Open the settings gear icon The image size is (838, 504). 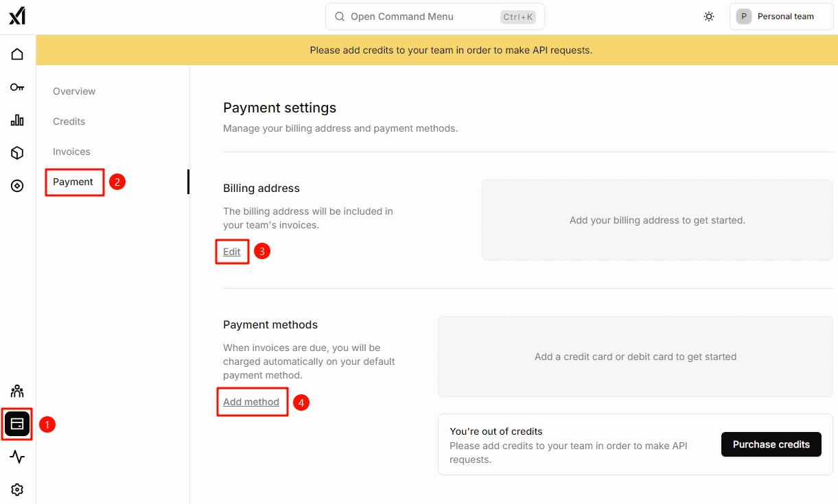click(x=17, y=490)
